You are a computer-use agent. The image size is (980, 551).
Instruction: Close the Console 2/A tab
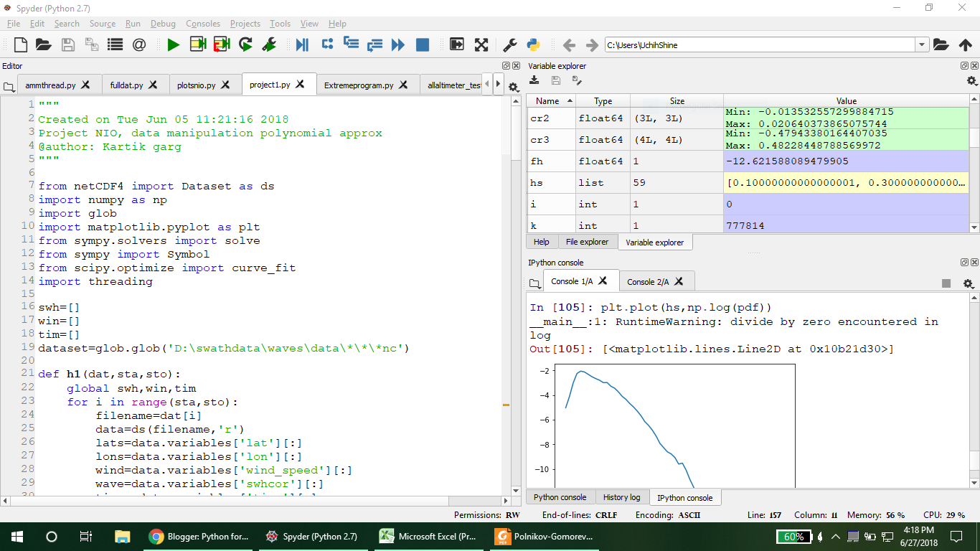pyautogui.click(x=679, y=282)
